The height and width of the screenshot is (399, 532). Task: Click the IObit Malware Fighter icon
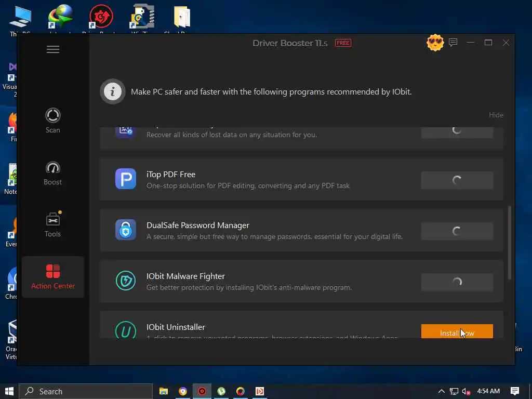coord(126,281)
